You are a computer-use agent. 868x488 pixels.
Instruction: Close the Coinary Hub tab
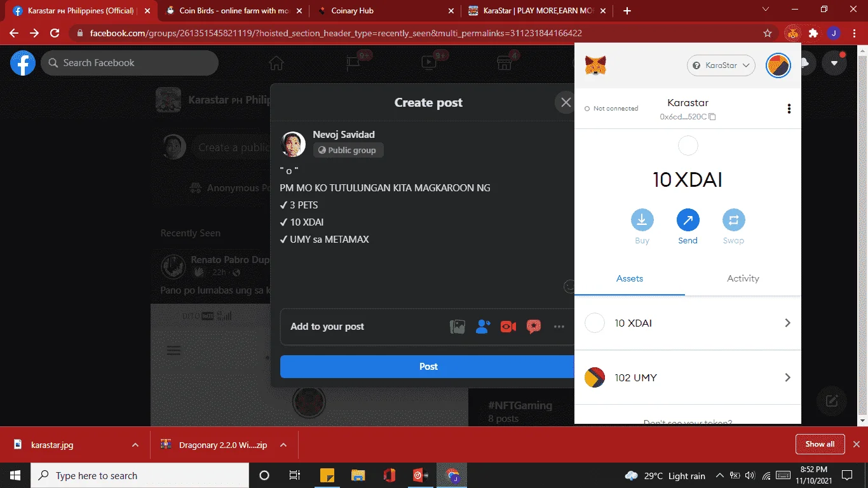pyautogui.click(x=451, y=11)
